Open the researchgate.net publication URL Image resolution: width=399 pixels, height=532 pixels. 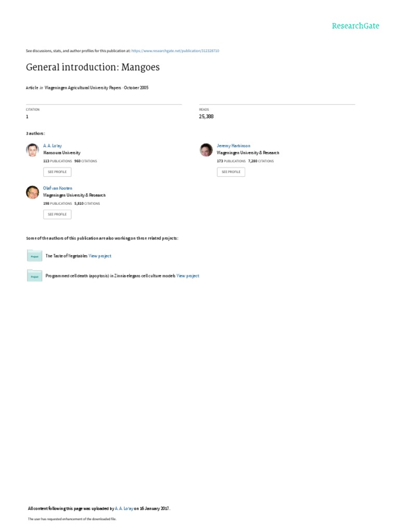(x=175, y=51)
